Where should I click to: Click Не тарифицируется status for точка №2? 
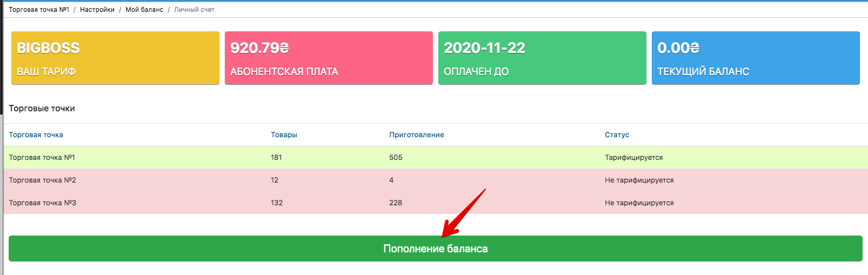coord(639,180)
